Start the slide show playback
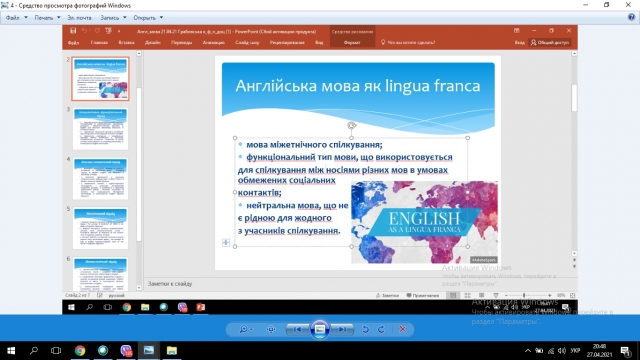 (320, 329)
